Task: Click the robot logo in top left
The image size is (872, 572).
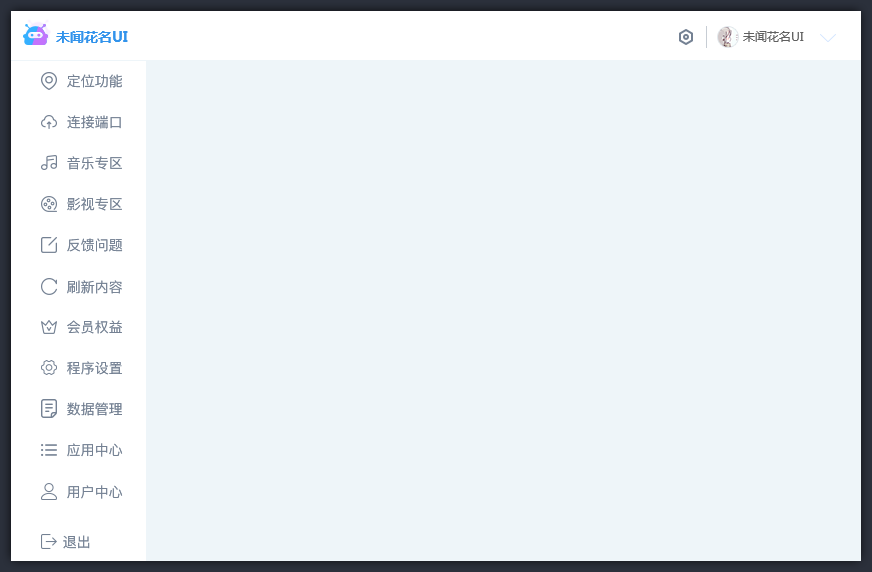Action: tap(36, 34)
